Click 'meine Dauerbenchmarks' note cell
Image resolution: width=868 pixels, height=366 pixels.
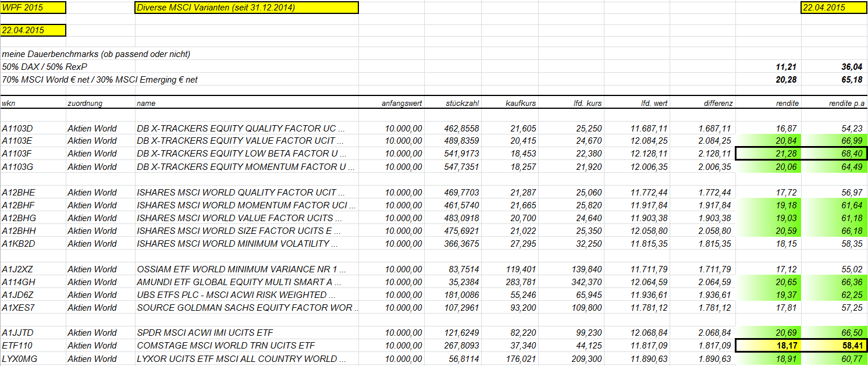tap(96, 54)
